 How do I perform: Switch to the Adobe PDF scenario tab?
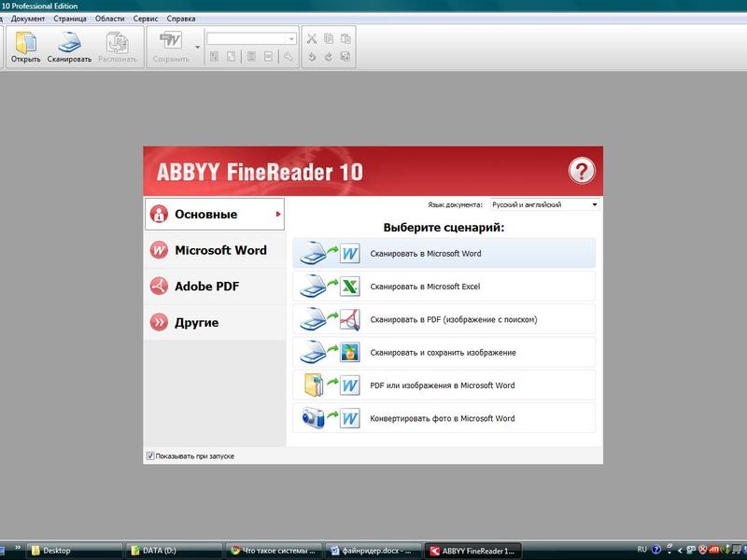pyautogui.click(x=215, y=287)
